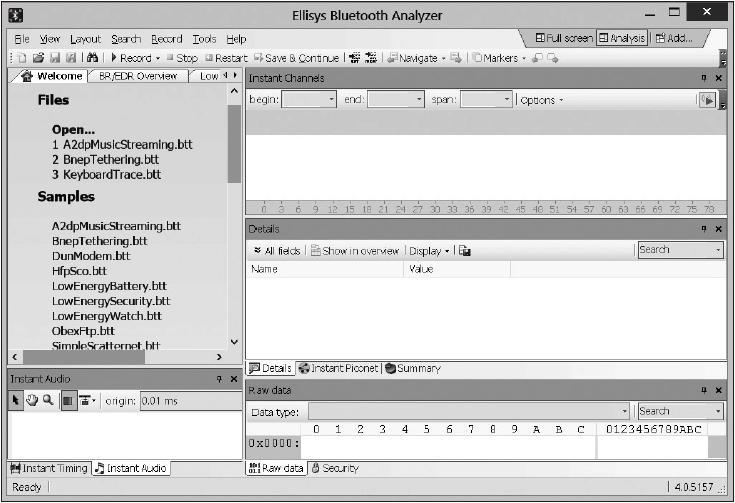
Task: Click the Welcome panel's horizontal scrollbar right arrow
Action: click(219, 357)
